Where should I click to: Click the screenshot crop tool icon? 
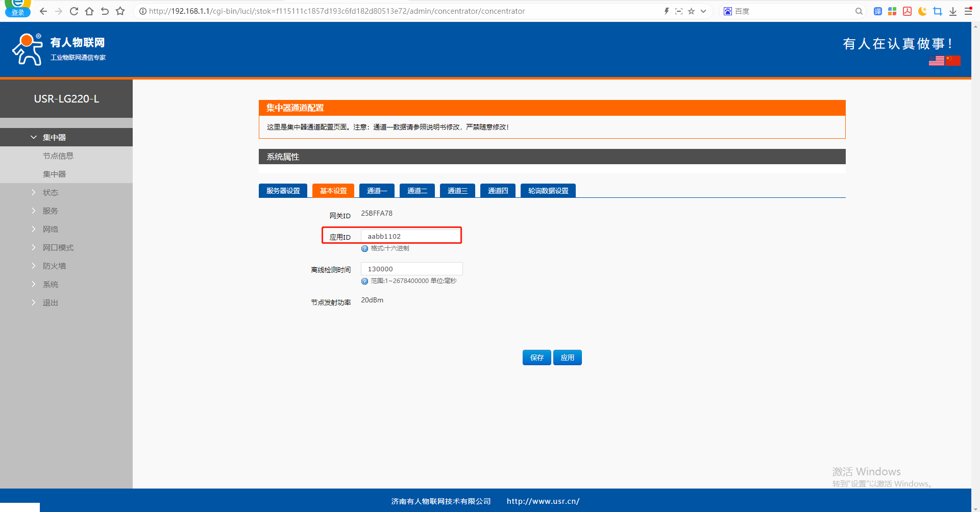[938, 11]
